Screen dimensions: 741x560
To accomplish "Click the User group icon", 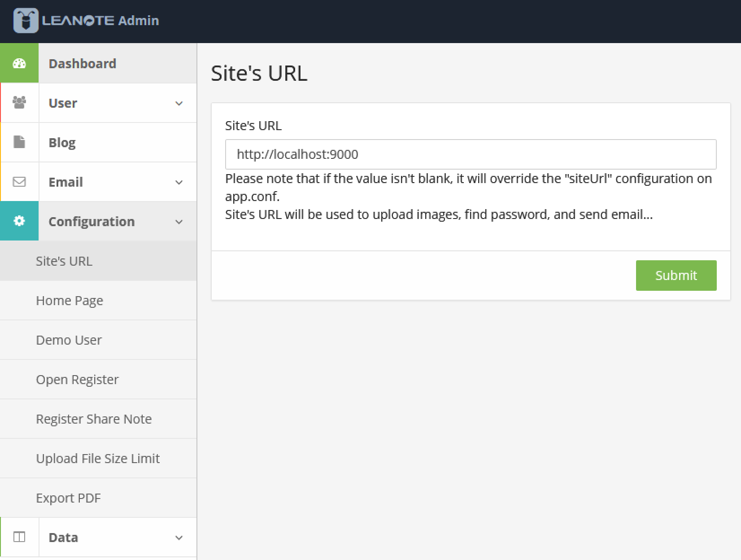I will [19, 103].
